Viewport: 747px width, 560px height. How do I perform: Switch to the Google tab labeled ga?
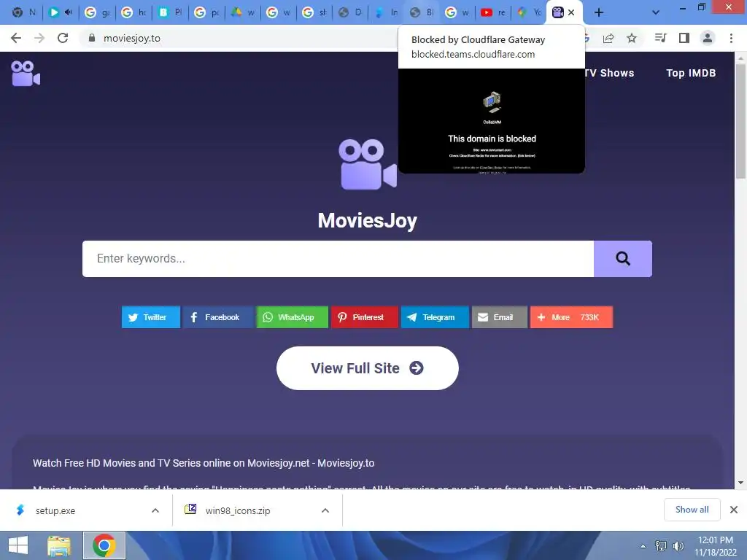[97, 12]
